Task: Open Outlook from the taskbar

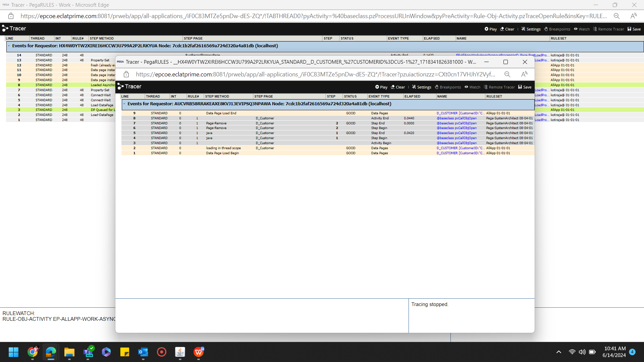Action: click(x=143, y=352)
